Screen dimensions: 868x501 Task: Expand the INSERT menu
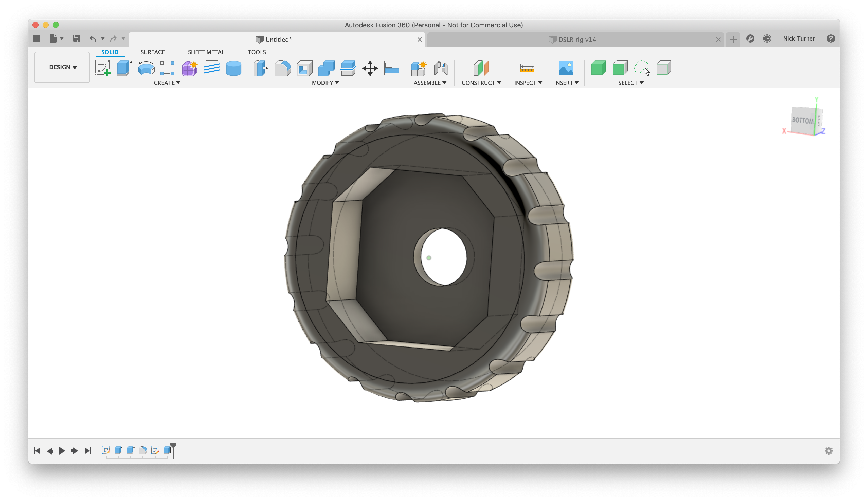(566, 83)
